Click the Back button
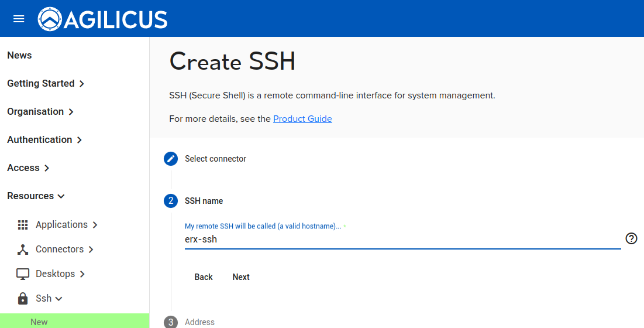The width and height of the screenshot is (644, 328). (x=204, y=277)
